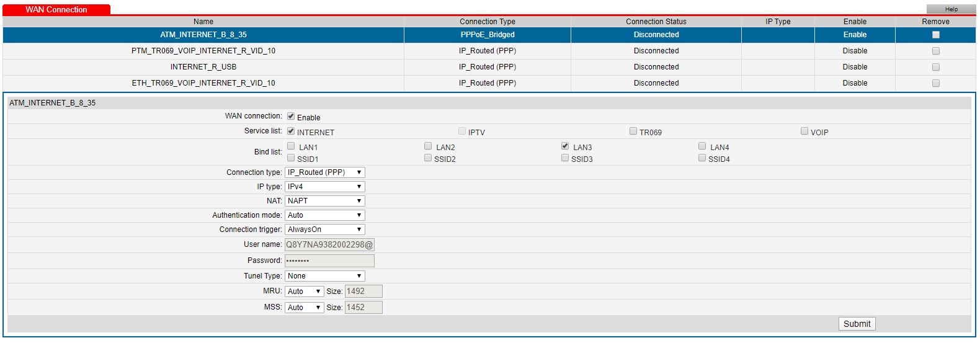Tick Remove checkbox for ATM_INTERNET_B_8_35
This screenshot has height=343, width=980.
[936, 35]
